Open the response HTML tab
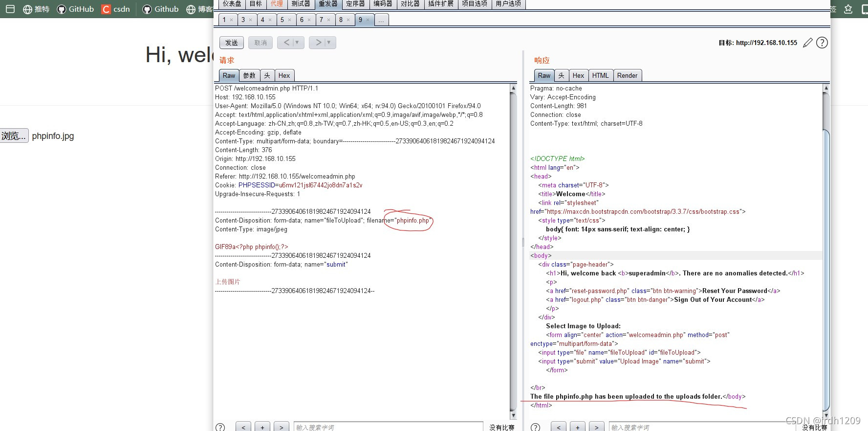The width and height of the screenshot is (868, 431). coord(601,75)
